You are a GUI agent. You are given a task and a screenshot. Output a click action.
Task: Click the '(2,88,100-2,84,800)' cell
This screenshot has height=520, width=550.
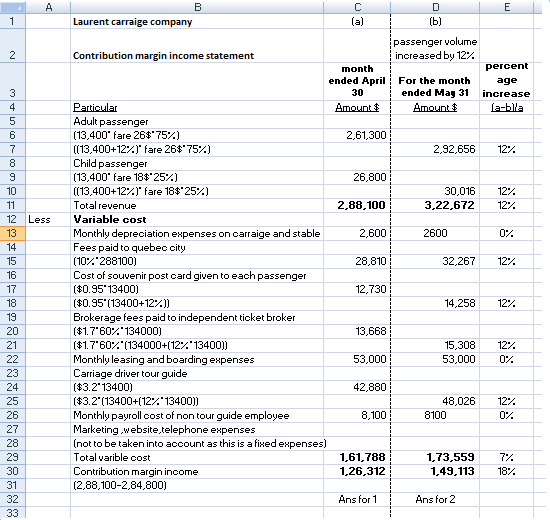197,485
